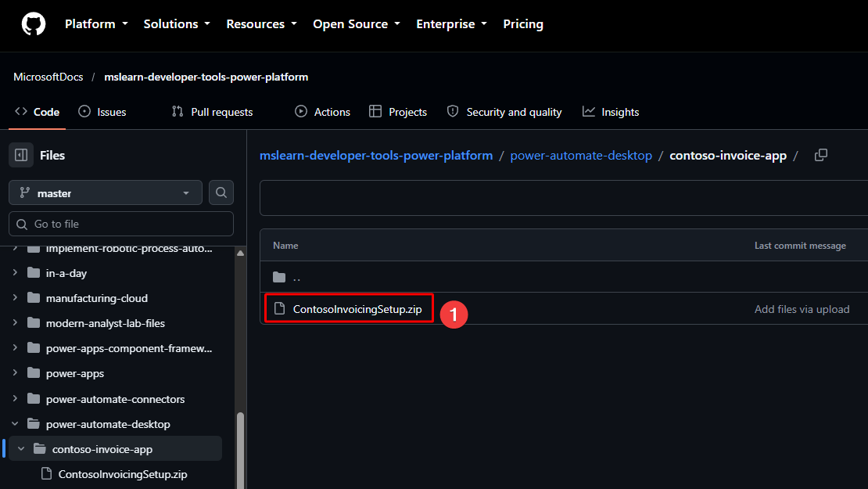
Task: Open the GitHub homepage logo
Action: coord(33,24)
